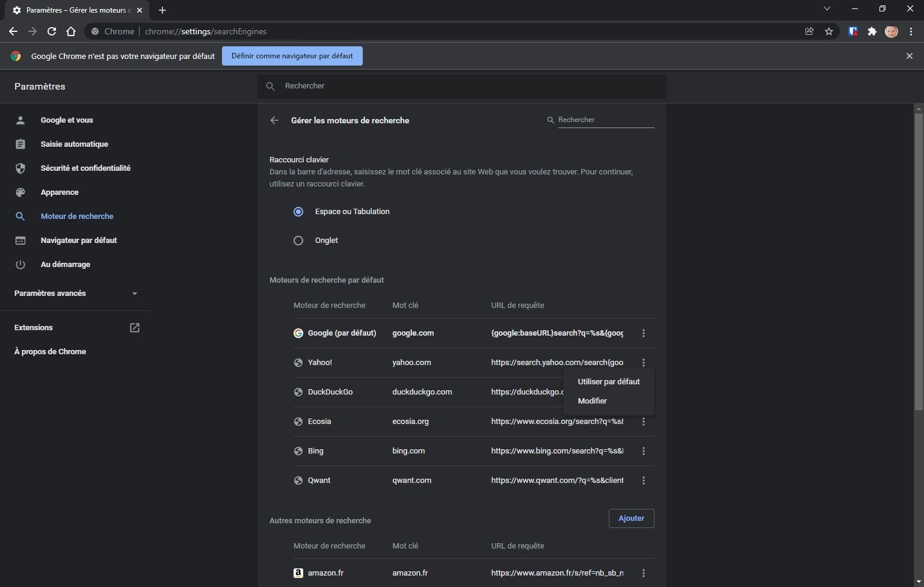Open the tab search dropdown chevron
The width and height of the screenshot is (924, 587).
click(x=827, y=9)
